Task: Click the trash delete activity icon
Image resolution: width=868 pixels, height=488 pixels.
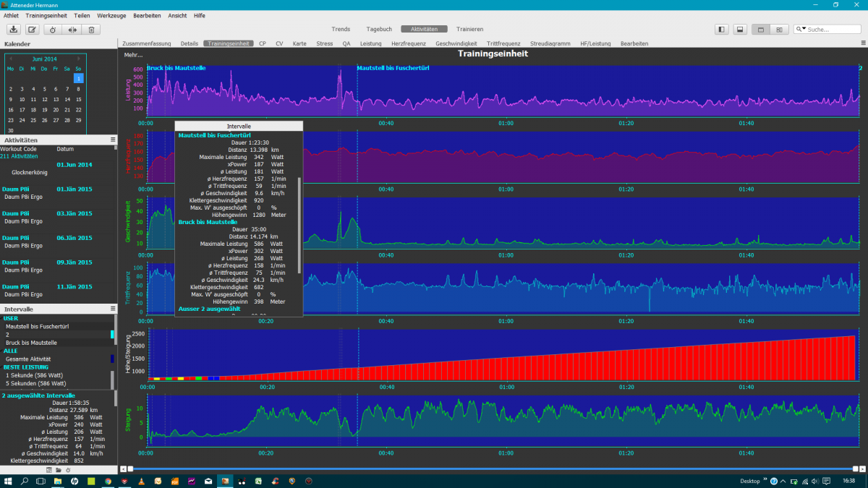Action: click(x=92, y=30)
